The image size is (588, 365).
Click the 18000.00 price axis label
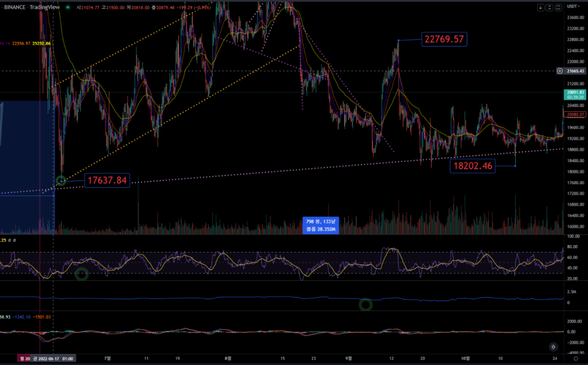[x=575, y=172]
